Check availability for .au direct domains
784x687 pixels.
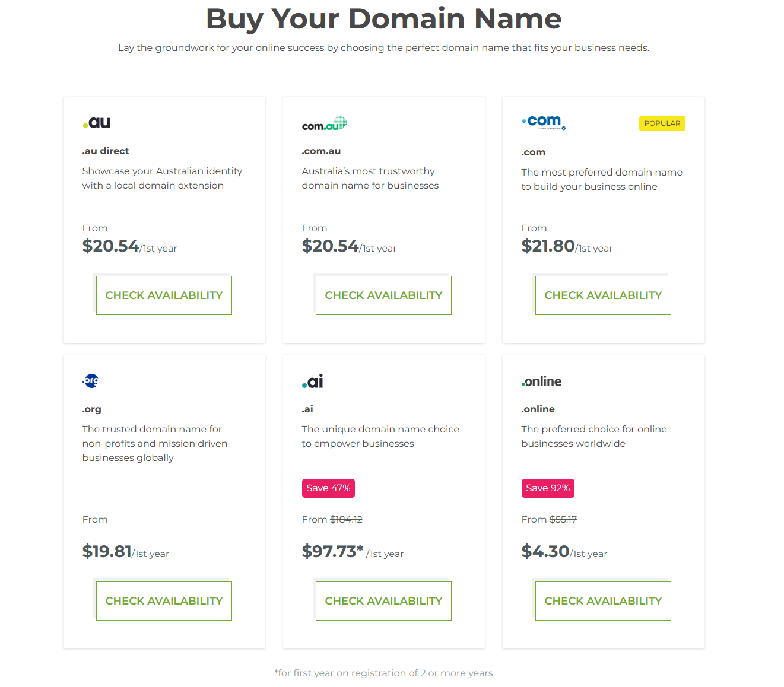(164, 295)
